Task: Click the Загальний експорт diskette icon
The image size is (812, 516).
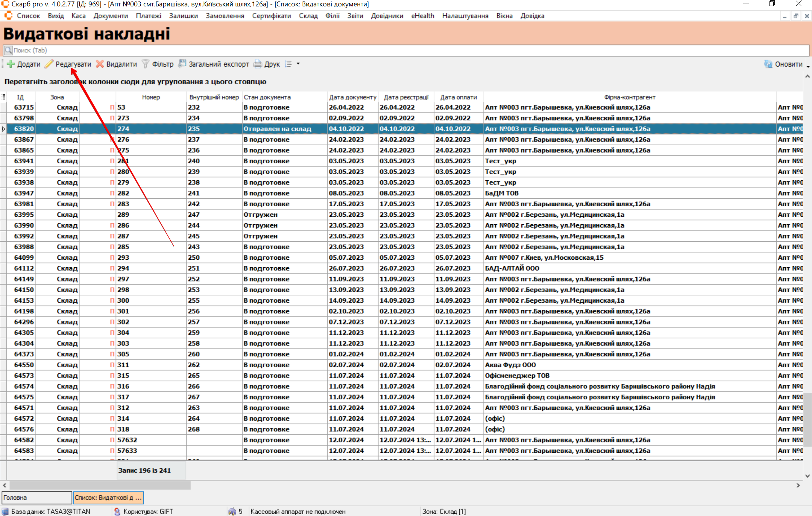Action: (182, 64)
